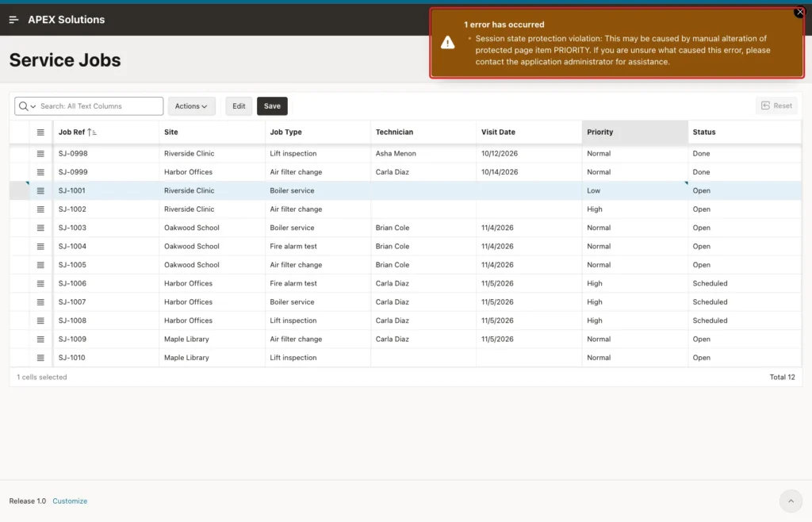Open the header row actions menu icon
812x522 pixels.
tap(40, 132)
